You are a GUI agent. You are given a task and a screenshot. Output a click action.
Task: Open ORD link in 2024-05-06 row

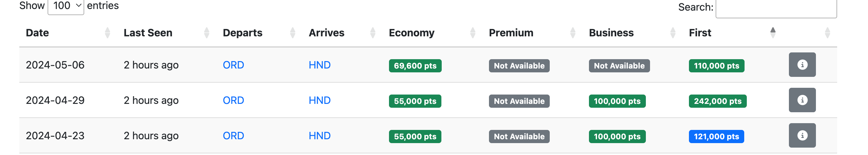click(x=233, y=65)
